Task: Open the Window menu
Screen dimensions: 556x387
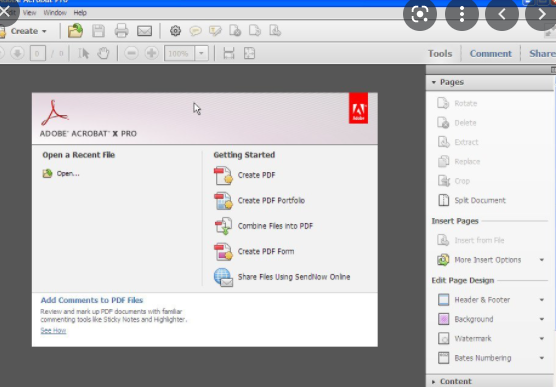Action: (55, 13)
